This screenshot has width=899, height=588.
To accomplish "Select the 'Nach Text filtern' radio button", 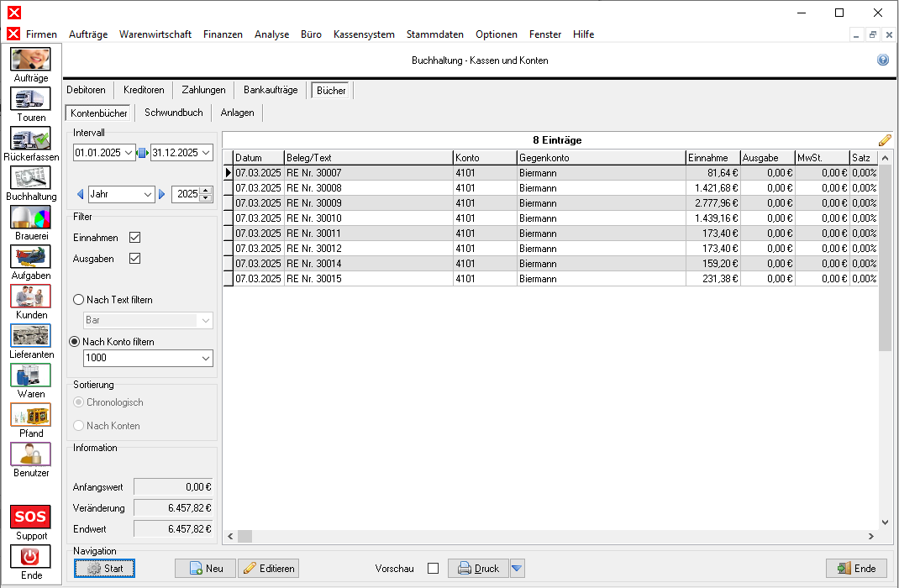I will pyautogui.click(x=79, y=300).
